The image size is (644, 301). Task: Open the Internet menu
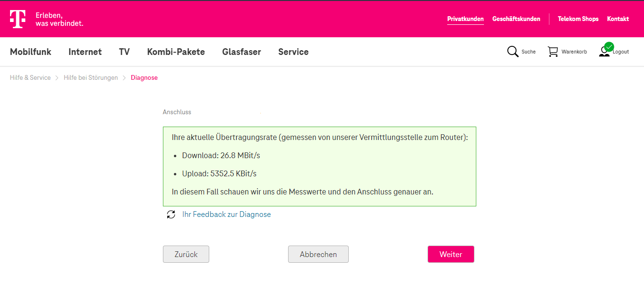pyautogui.click(x=85, y=52)
